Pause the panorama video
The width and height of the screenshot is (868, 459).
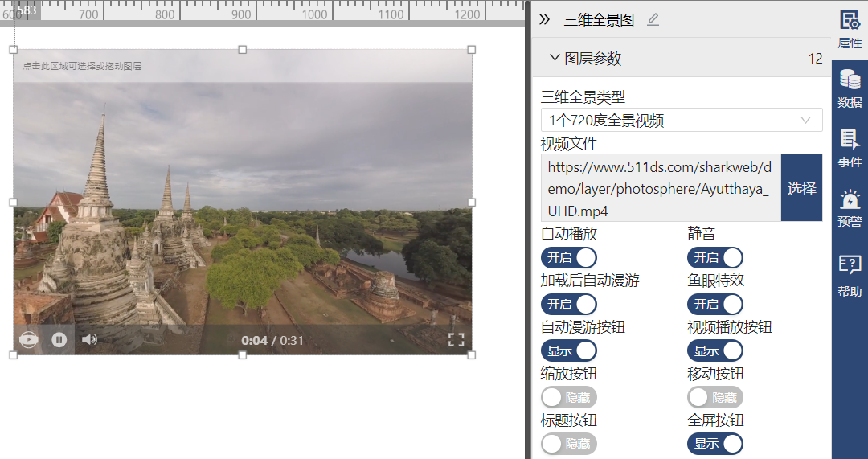tap(59, 340)
